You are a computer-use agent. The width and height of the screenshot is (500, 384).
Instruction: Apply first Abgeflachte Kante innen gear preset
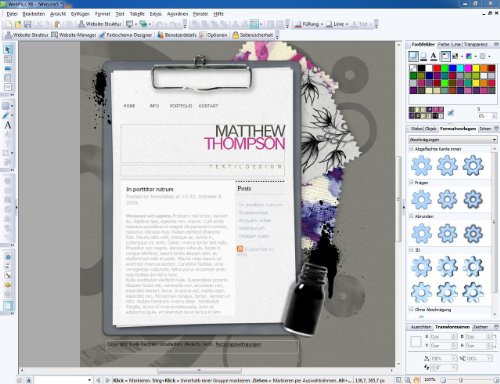click(421, 165)
